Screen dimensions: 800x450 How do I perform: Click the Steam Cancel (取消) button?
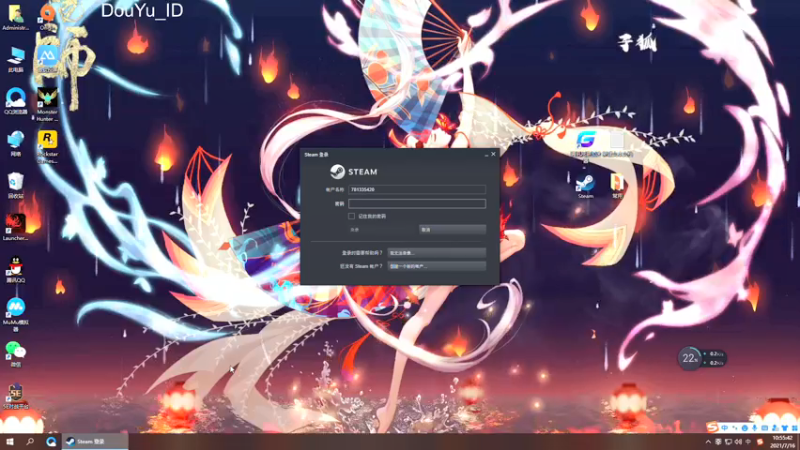click(x=452, y=230)
